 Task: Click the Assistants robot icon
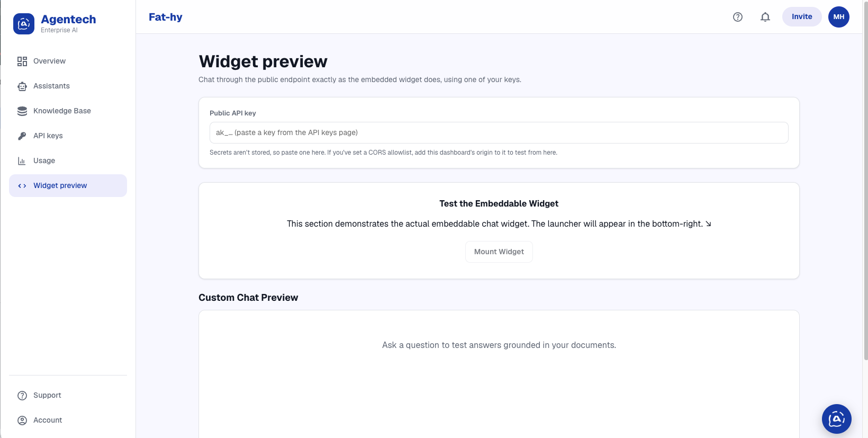(22, 86)
